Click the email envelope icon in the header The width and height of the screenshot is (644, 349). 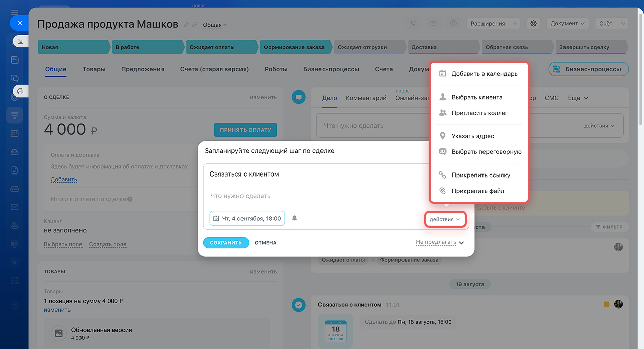coord(433,23)
